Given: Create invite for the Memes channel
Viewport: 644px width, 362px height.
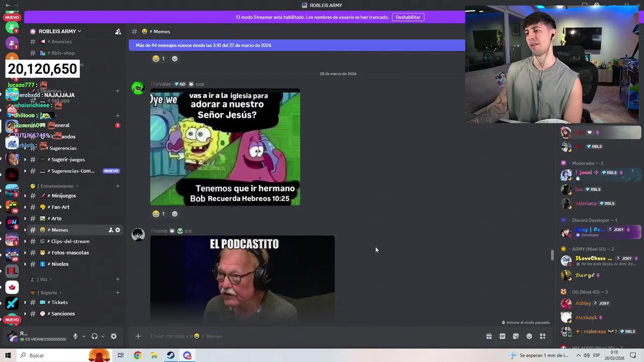Looking at the screenshot, I should click(111, 230).
